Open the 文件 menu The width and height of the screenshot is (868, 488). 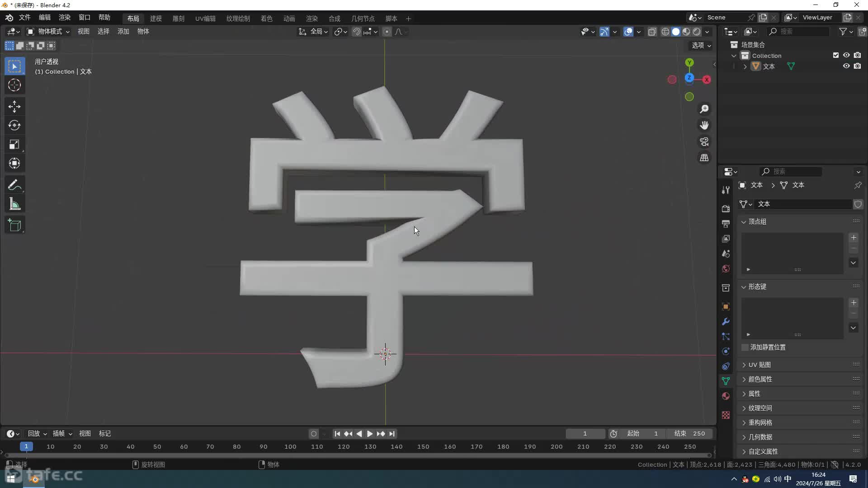coord(24,17)
